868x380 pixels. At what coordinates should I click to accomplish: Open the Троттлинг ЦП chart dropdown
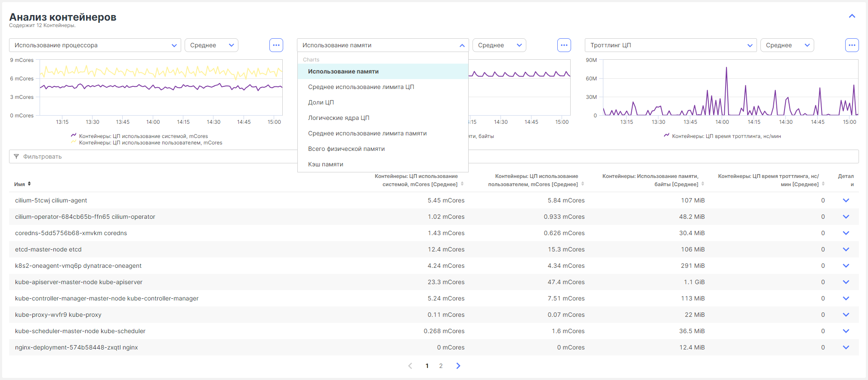(670, 45)
